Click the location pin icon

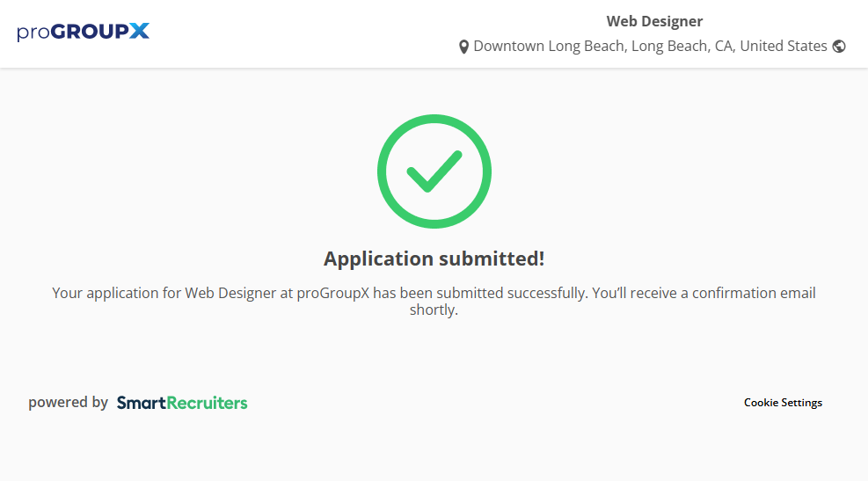click(463, 47)
